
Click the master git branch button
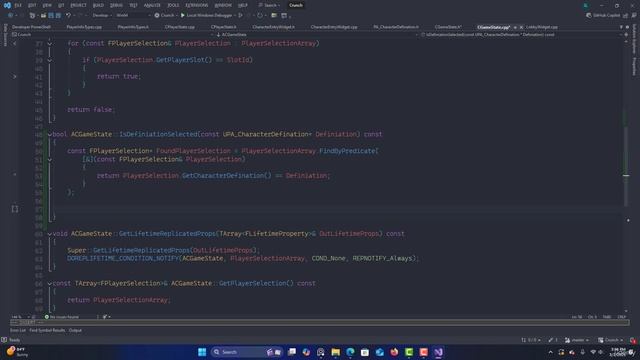click(x=577, y=340)
